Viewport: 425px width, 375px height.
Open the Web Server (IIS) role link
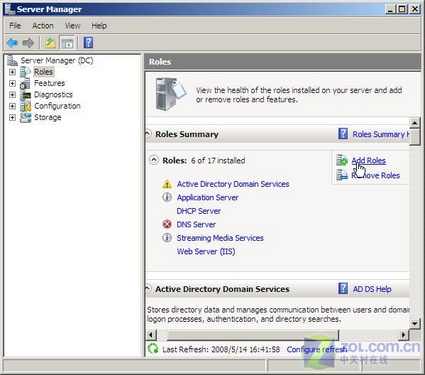click(206, 251)
